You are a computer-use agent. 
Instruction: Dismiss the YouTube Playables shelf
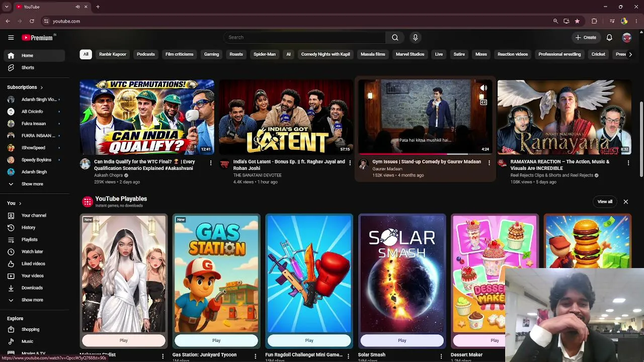point(625,202)
